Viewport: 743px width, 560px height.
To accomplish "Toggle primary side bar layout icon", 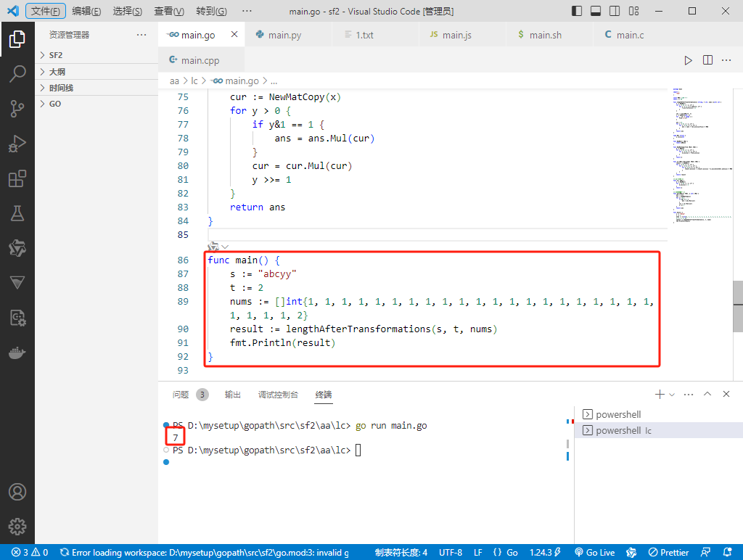I will click(x=577, y=11).
